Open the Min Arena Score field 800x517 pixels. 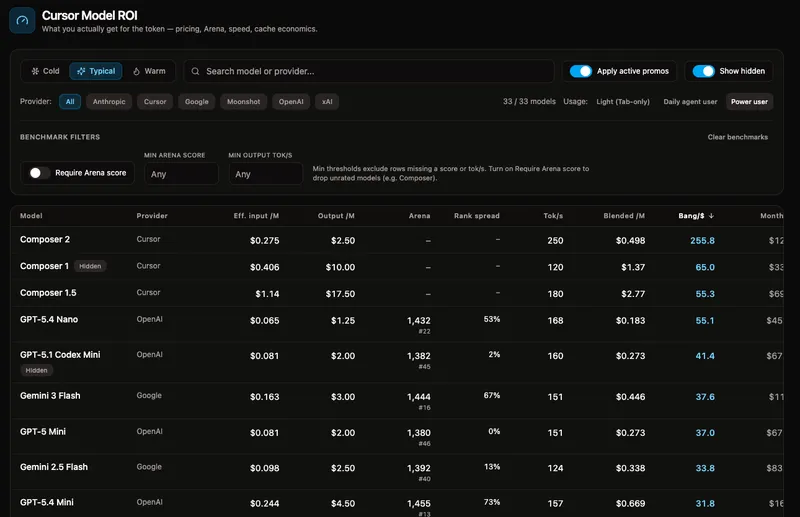(x=181, y=174)
